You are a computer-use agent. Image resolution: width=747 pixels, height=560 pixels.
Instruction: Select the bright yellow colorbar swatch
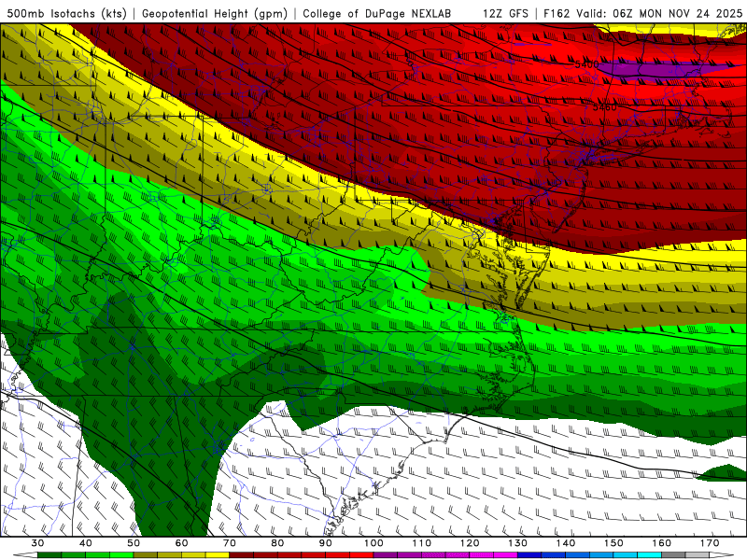pos(218,555)
